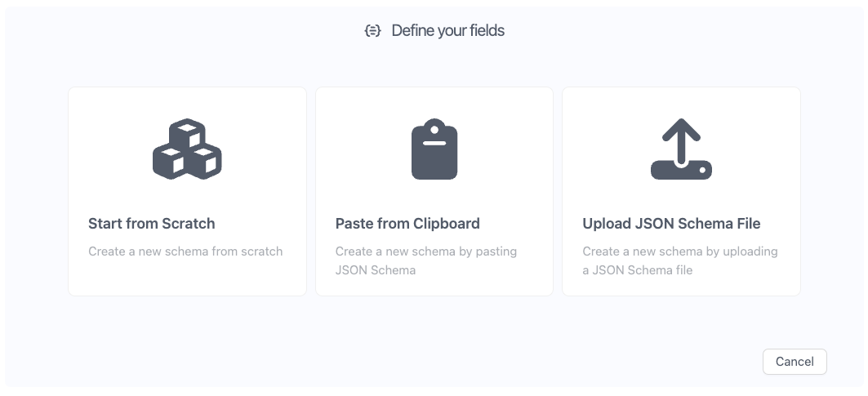The width and height of the screenshot is (868, 396).
Task: Click blank space below the upload card description
Action: [x=681, y=287]
